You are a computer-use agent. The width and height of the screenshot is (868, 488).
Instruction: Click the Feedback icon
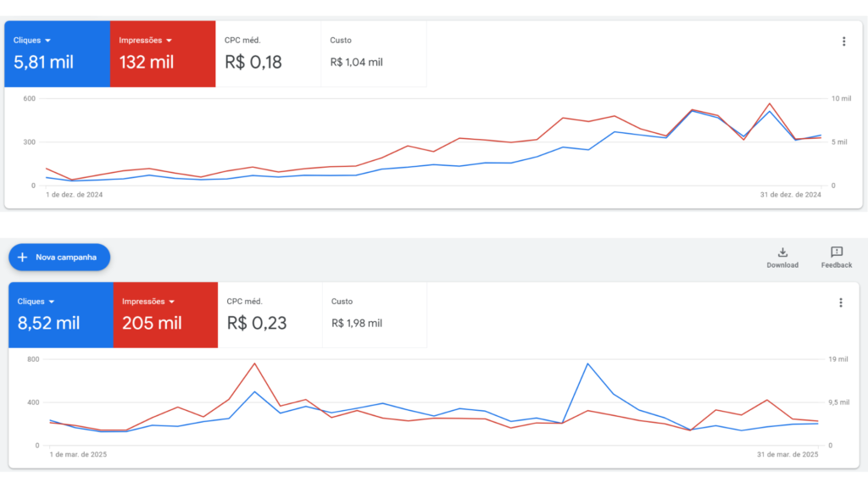(x=837, y=252)
